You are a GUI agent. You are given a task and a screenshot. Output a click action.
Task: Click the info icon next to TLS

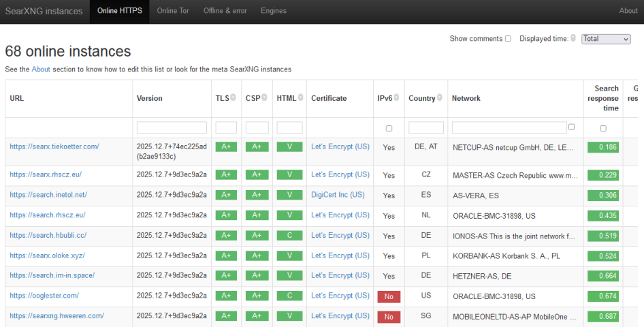(x=234, y=97)
